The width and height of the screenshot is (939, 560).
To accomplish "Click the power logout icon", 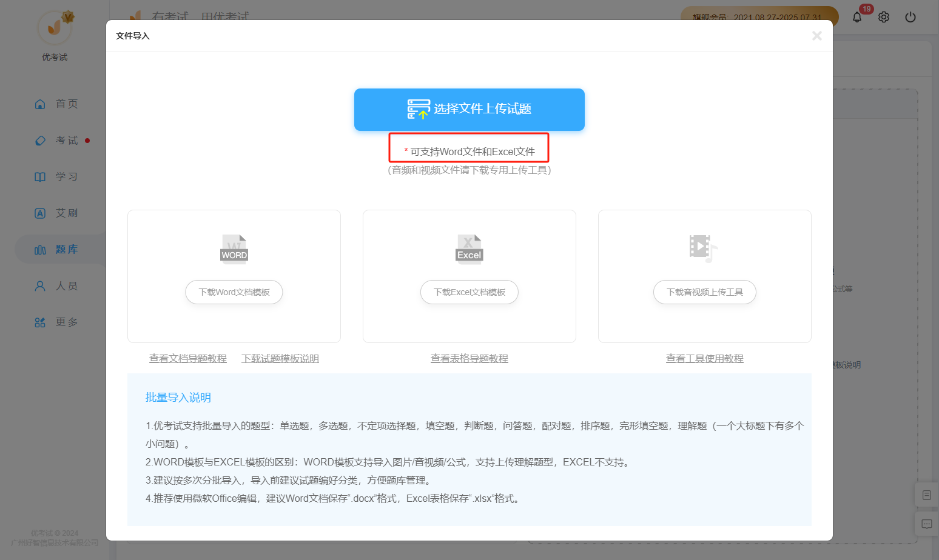I will point(910,17).
